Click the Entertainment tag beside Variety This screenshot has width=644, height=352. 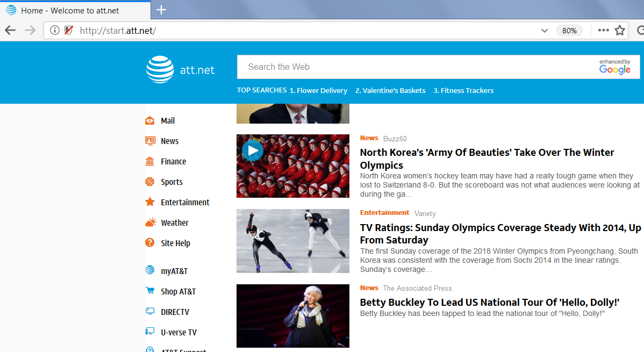[384, 213]
